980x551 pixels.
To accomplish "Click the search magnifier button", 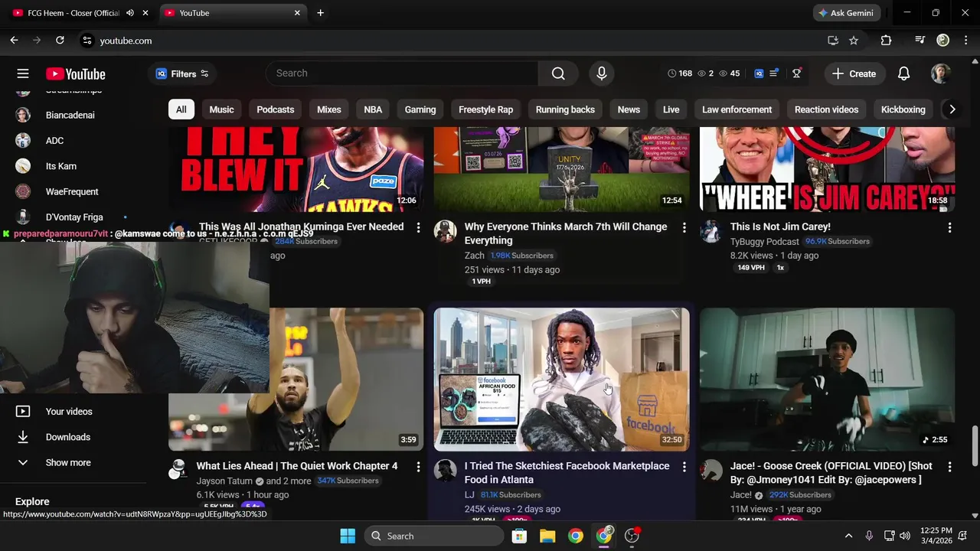I will pyautogui.click(x=558, y=73).
